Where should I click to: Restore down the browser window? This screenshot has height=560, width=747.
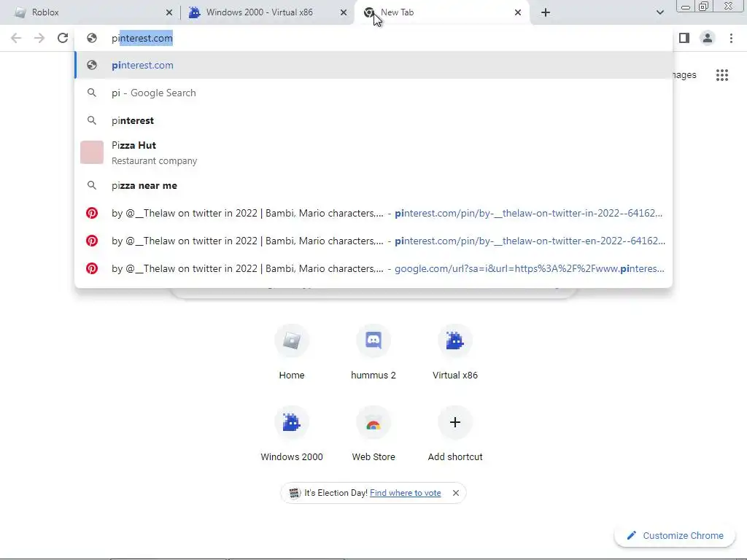click(x=703, y=6)
